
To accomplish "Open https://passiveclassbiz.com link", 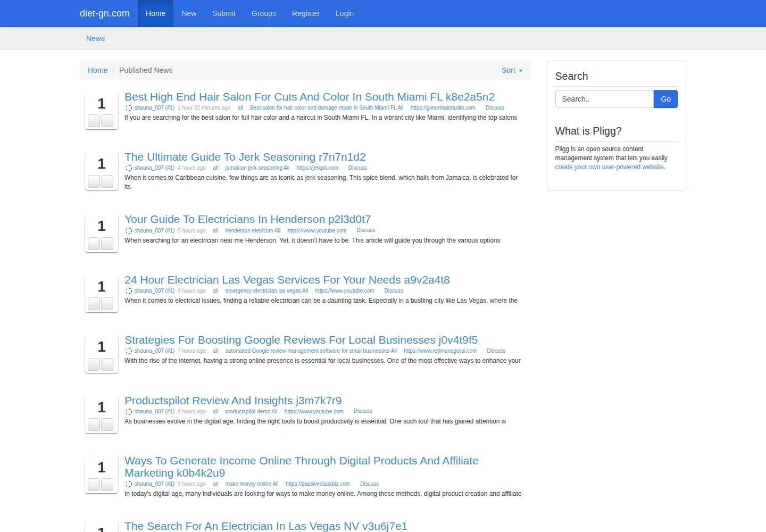I will tap(318, 484).
